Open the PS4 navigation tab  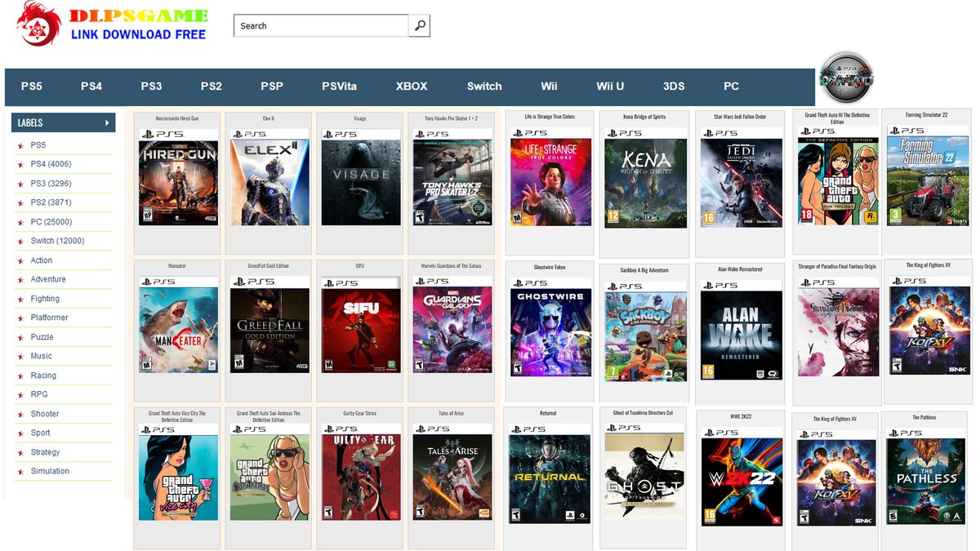pyautogui.click(x=91, y=86)
